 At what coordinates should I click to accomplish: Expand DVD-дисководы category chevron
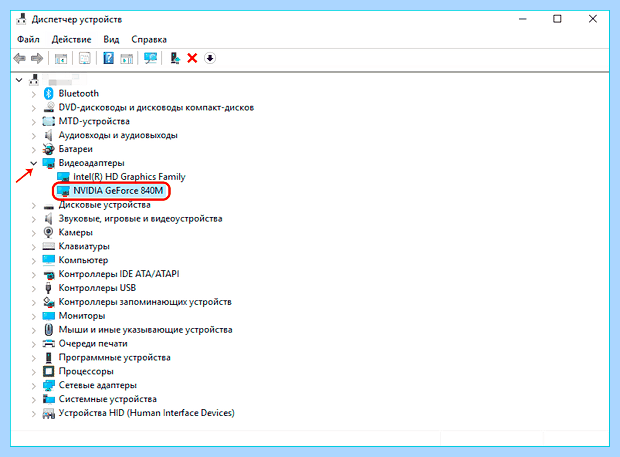(x=34, y=108)
